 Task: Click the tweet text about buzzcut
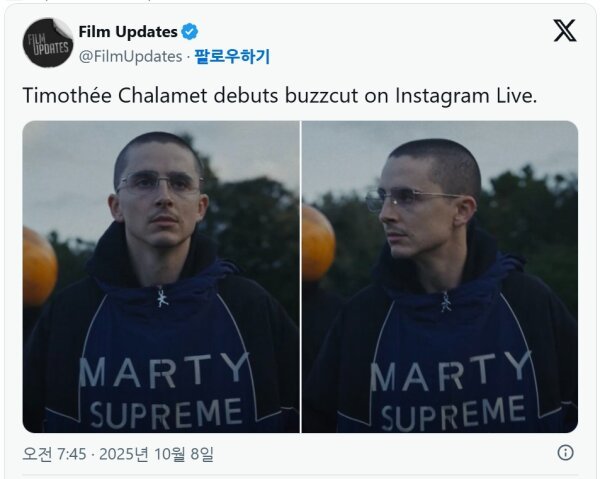pos(280,96)
